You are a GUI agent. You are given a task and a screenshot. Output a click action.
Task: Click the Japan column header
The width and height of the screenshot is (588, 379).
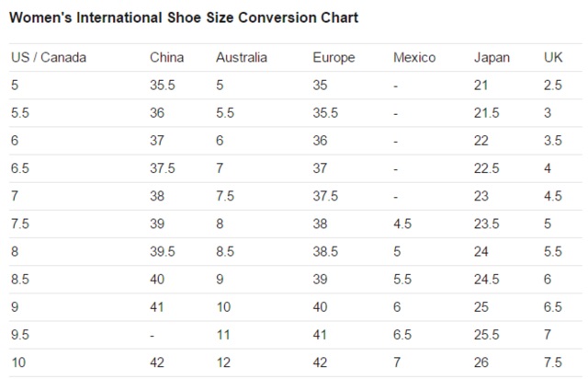point(492,58)
